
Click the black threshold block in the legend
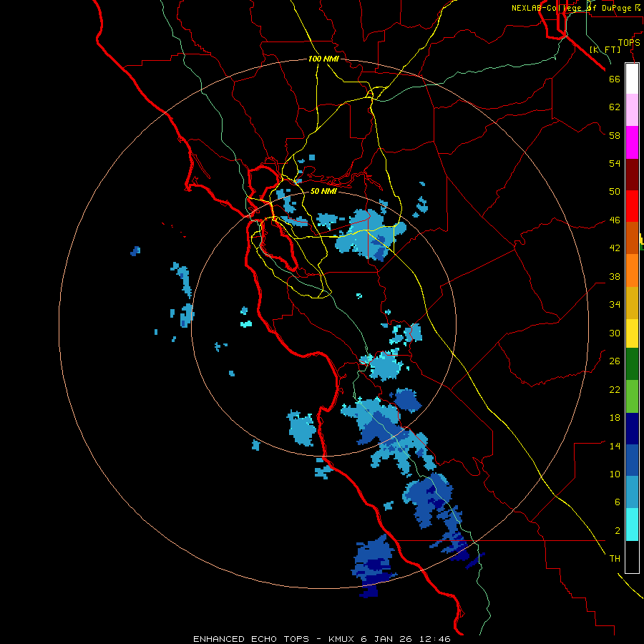[632, 557]
